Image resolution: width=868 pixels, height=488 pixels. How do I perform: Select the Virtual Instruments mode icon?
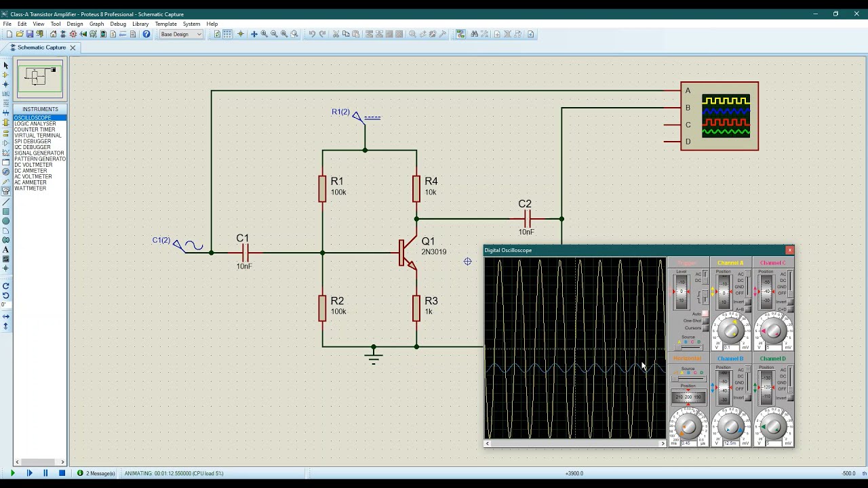[x=5, y=190]
